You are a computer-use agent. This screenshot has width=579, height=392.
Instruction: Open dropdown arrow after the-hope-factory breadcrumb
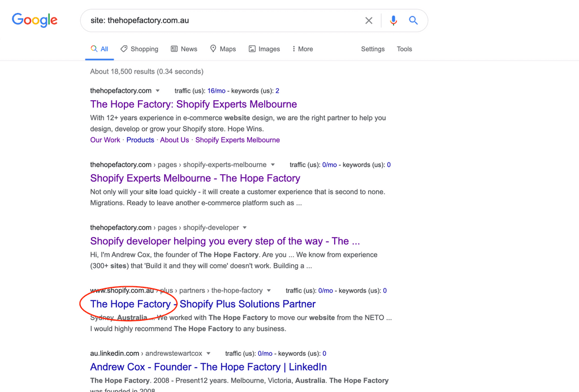tap(269, 291)
